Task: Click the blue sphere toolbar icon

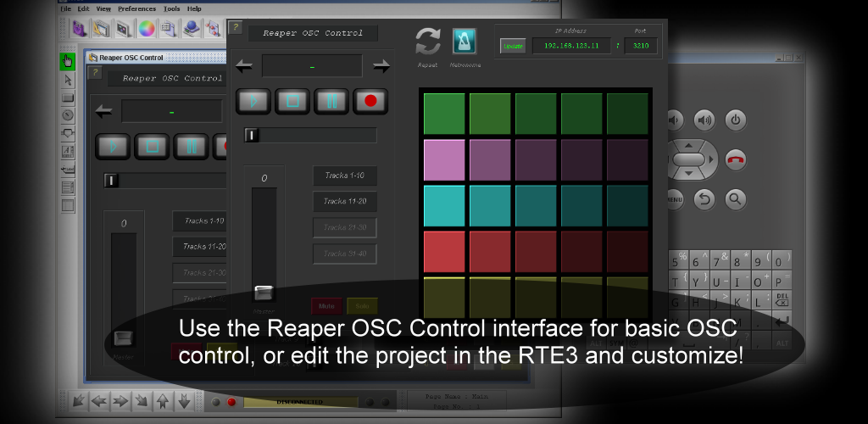Action: [192, 28]
